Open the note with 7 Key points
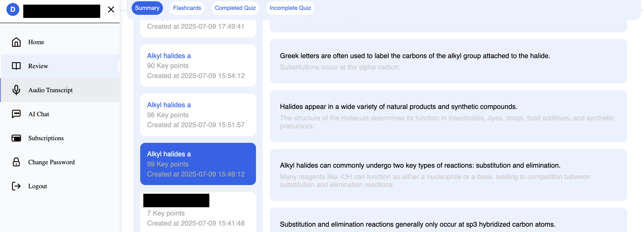The image size is (644, 232). 198,212
